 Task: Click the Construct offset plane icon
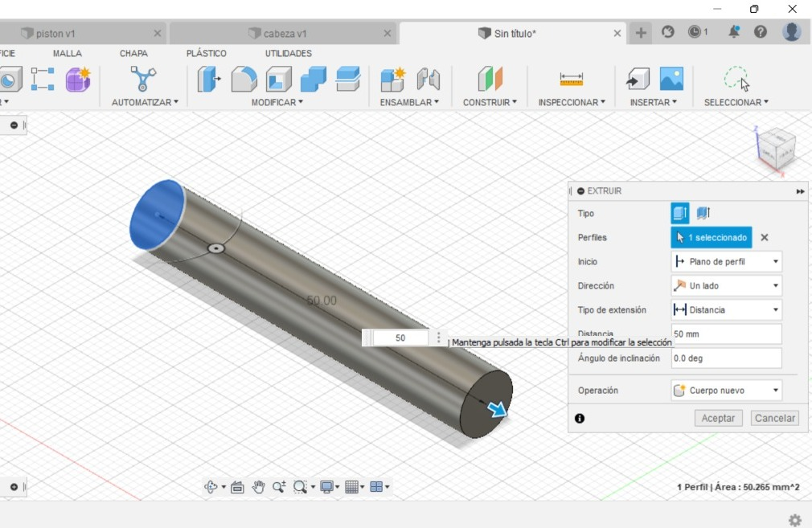[x=490, y=80]
